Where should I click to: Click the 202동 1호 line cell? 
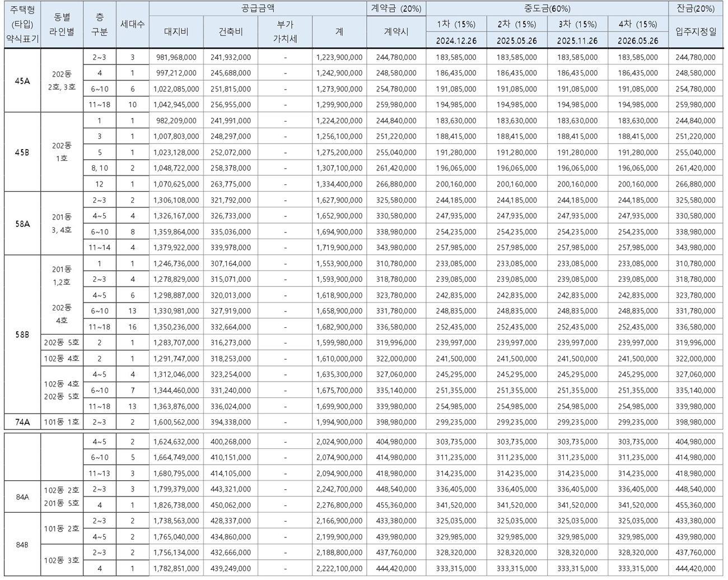coord(62,152)
